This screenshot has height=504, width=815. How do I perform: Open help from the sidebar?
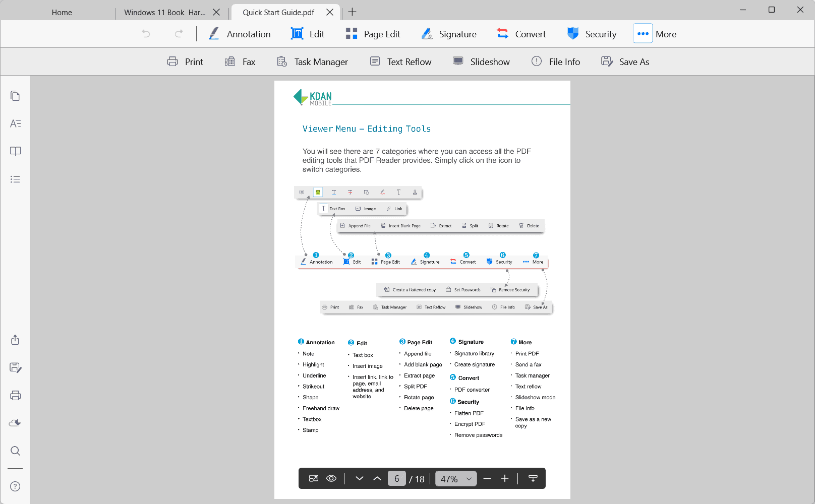coord(15,486)
